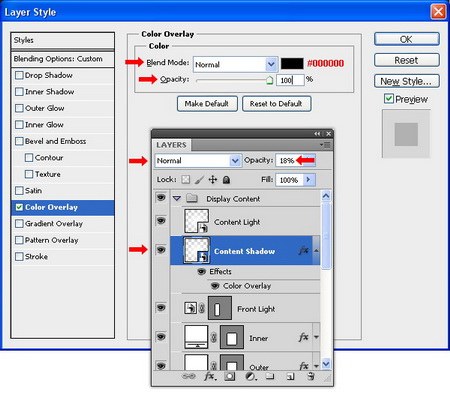Screen dimensions: 450x395
Task: Click mask link icon on Inner layer
Action: point(214,337)
